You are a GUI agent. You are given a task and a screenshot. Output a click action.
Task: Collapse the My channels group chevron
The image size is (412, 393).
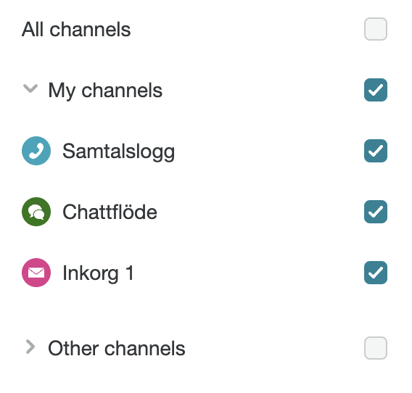(x=30, y=89)
